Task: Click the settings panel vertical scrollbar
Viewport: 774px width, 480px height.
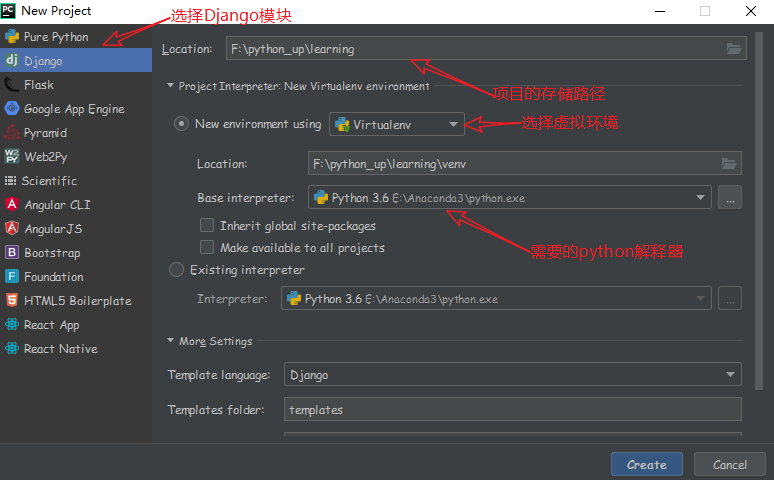Action: (x=759, y=211)
